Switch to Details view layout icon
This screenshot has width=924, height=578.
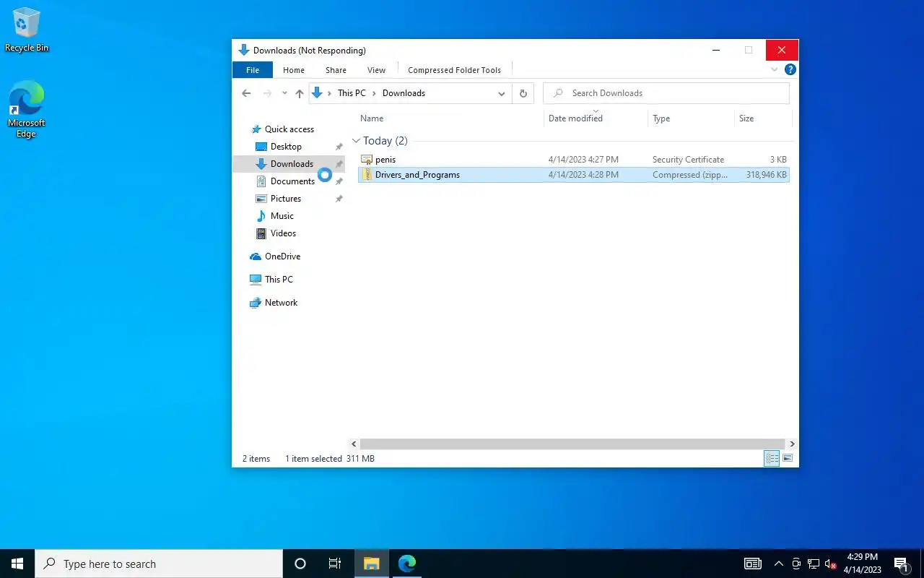click(772, 458)
